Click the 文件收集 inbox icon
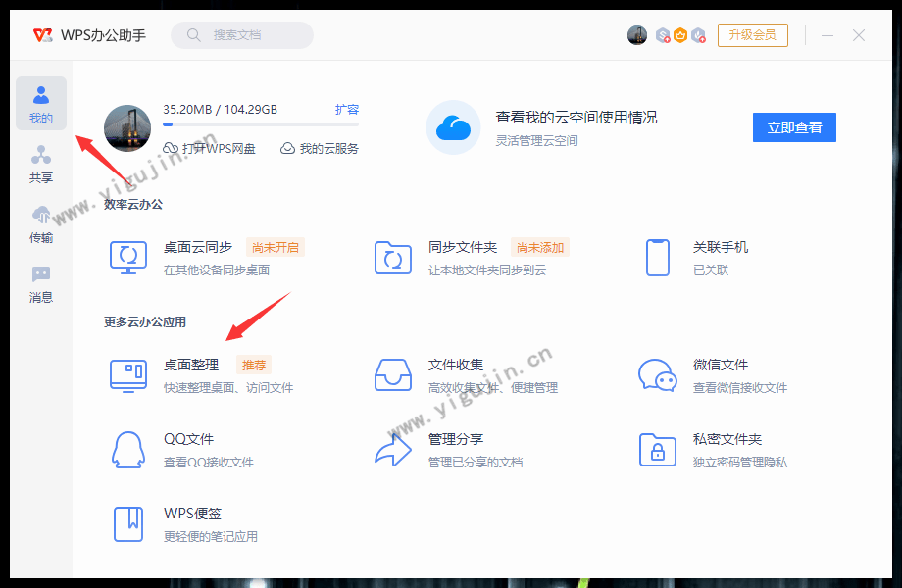Image resolution: width=902 pixels, height=588 pixels. 393,375
